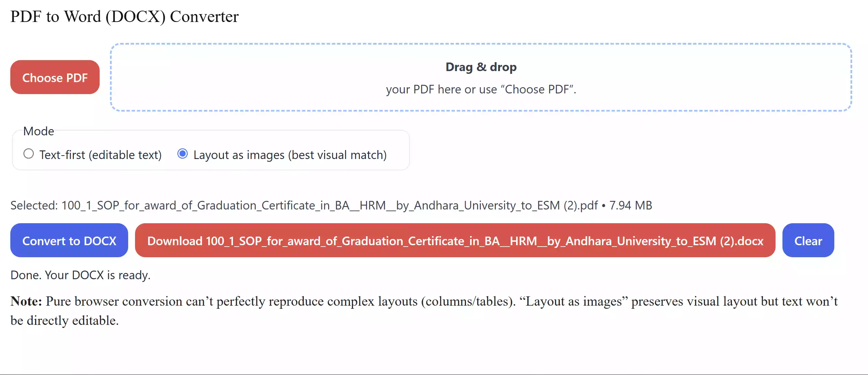Click the Done. Your DOCX is ready message
This screenshot has height=375, width=868.
coord(80,274)
